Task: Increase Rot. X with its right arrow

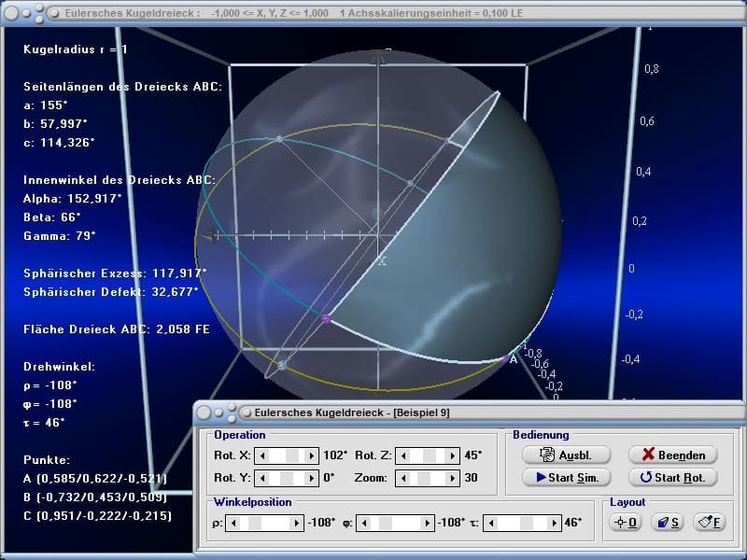Action: 312,455
